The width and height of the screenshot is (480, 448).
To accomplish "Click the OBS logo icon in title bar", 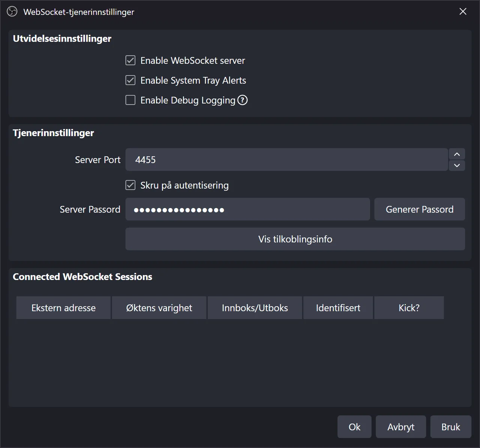I will point(12,12).
